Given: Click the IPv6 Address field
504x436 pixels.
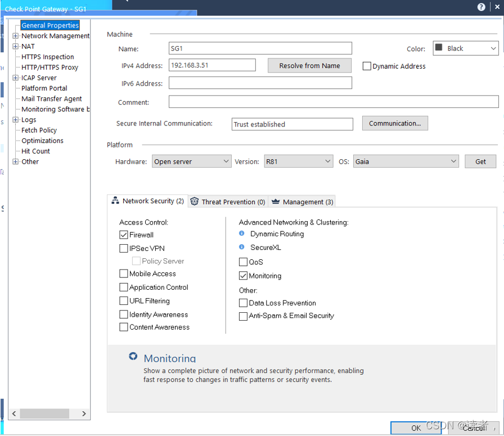Looking at the screenshot, I should 260,83.
